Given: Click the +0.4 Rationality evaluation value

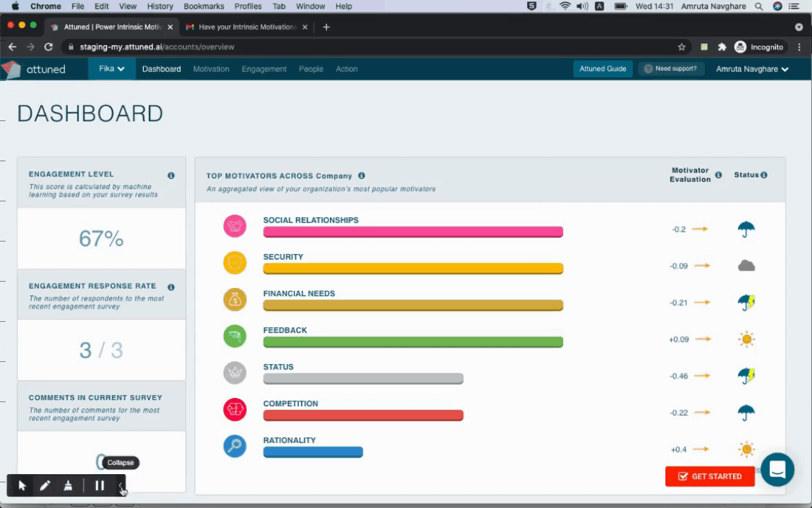Looking at the screenshot, I should click(679, 449).
